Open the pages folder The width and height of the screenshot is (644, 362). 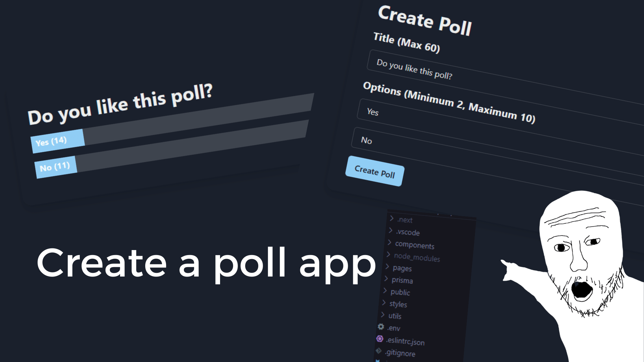(402, 268)
